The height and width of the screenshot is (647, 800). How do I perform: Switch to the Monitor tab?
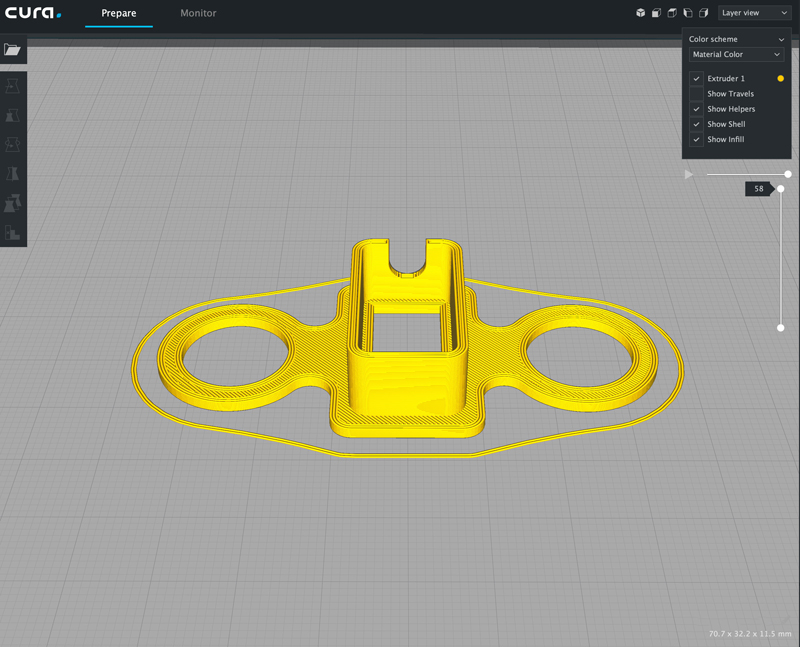(198, 13)
